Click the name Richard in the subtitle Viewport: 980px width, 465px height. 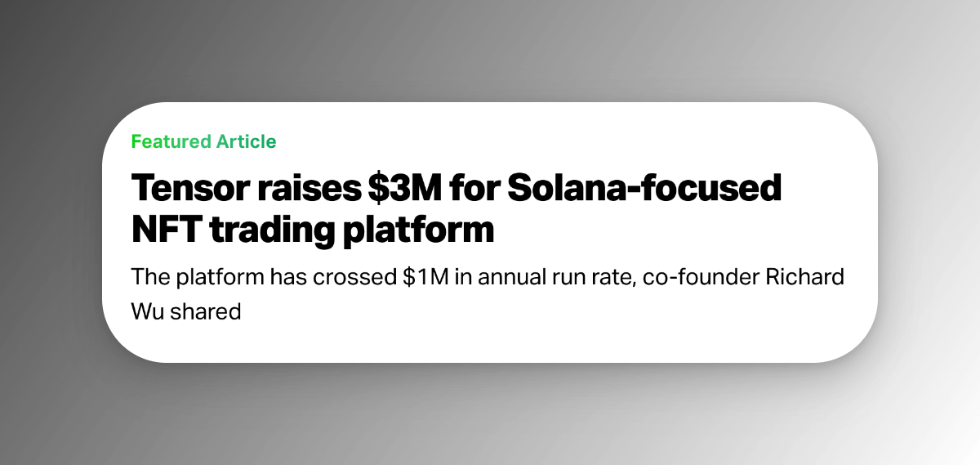[x=804, y=276]
